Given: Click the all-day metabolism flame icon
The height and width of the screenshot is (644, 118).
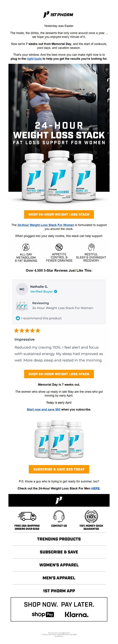Looking at the screenshot, I should (x=26, y=247).
